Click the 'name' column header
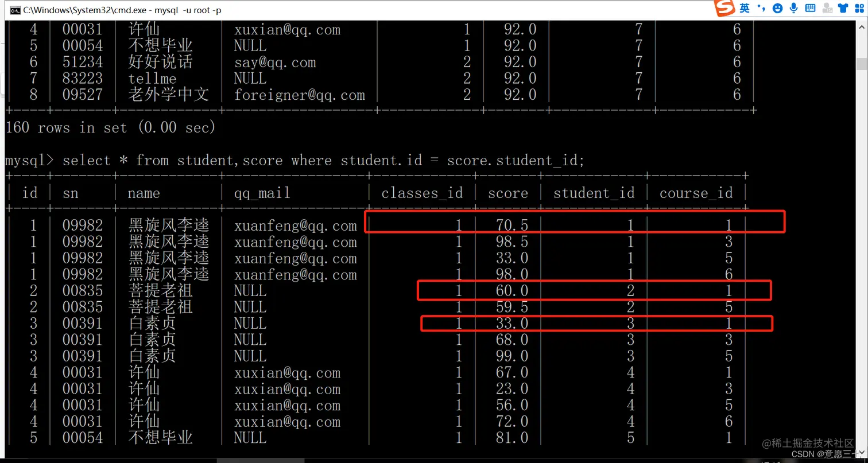Image resolution: width=868 pixels, height=463 pixels. click(x=144, y=193)
